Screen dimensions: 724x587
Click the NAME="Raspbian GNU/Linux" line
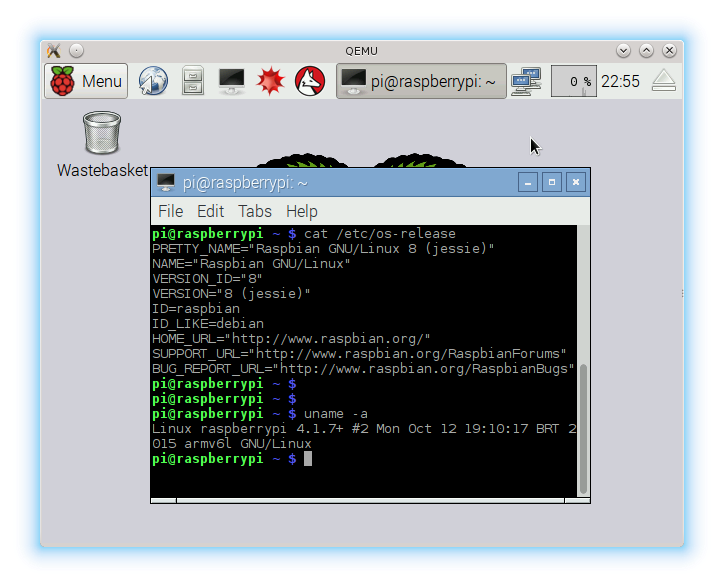(251, 264)
